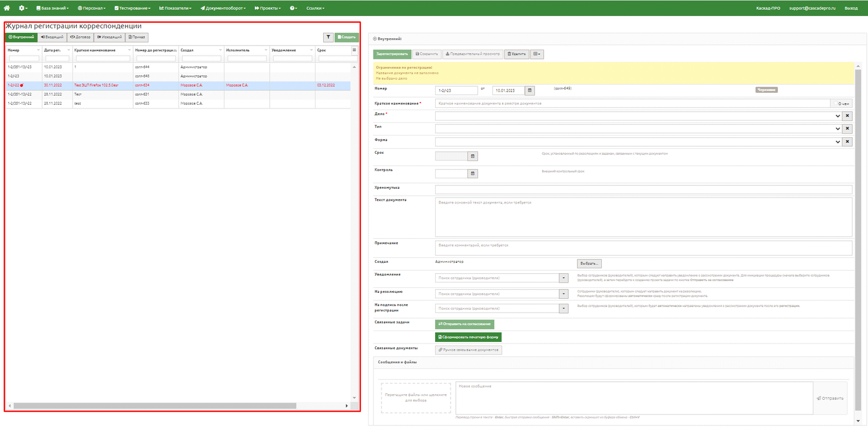Select the Внутренний tab
Screen dimensions: 868x427
click(x=21, y=37)
